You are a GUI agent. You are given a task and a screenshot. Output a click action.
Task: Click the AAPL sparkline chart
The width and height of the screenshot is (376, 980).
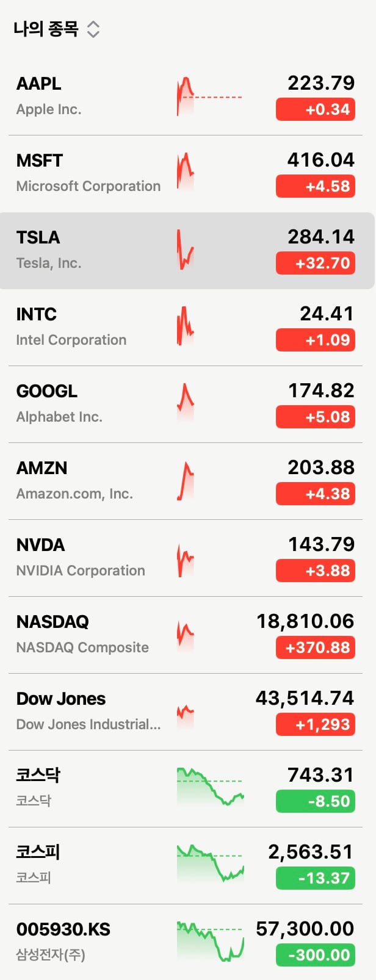(209, 96)
